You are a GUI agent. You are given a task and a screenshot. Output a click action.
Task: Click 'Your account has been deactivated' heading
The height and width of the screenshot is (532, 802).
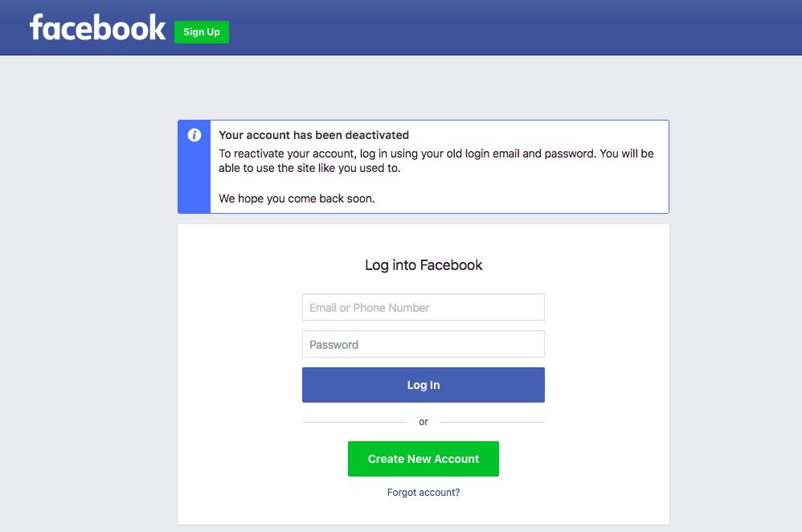click(x=313, y=135)
